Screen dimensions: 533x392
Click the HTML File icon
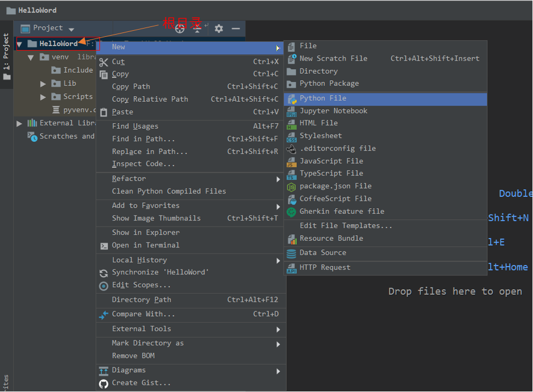(x=292, y=124)
